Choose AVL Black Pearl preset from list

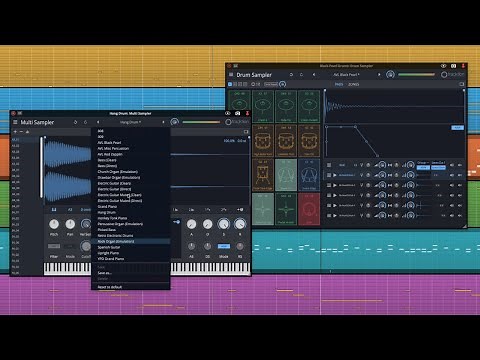point(131,143)
